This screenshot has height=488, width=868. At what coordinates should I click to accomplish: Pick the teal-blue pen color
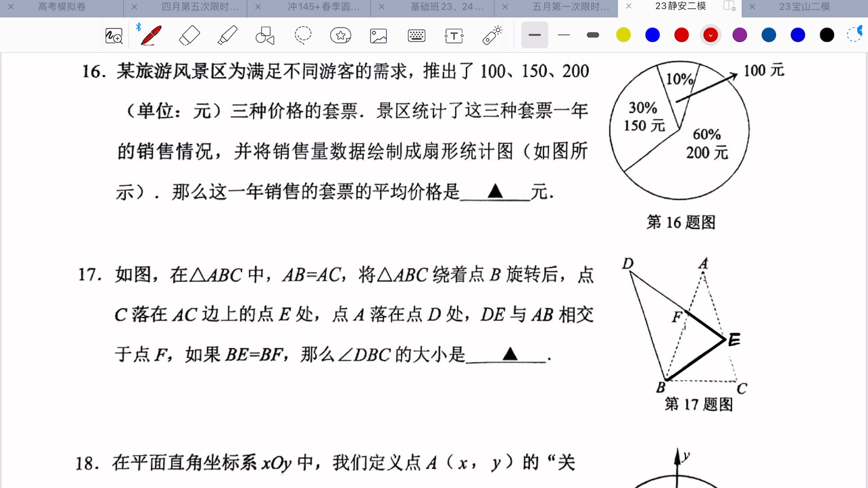click(769, 35)
